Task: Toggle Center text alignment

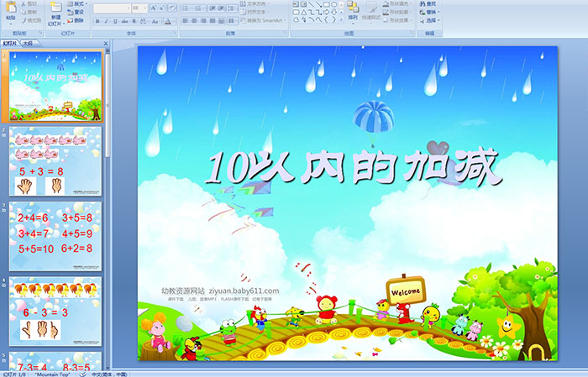Action: tap(194, 21)
